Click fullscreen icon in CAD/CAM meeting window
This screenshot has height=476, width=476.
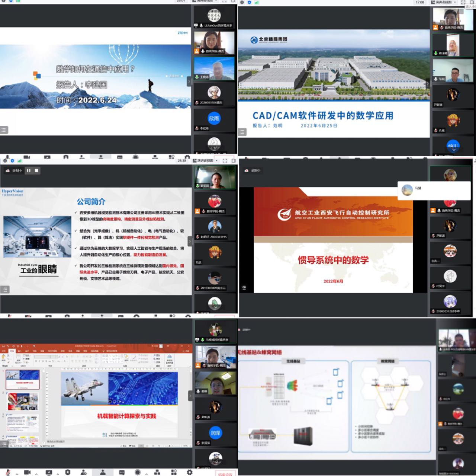pos(463,2)
